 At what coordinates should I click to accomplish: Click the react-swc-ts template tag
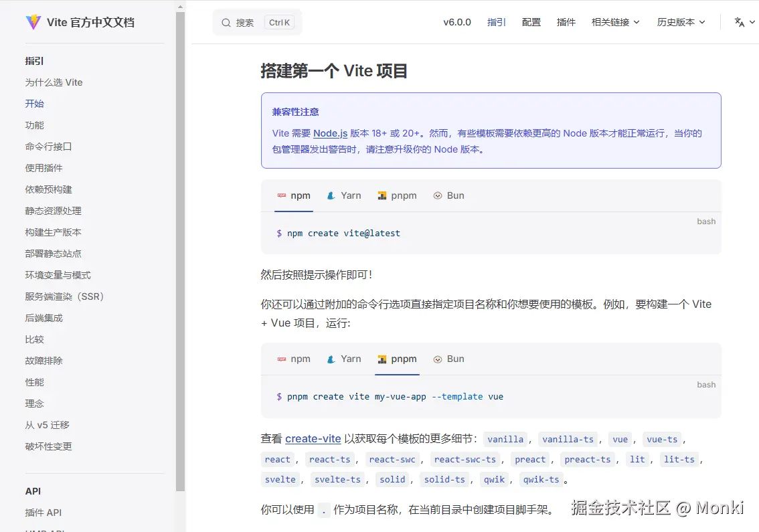(465, 460)
